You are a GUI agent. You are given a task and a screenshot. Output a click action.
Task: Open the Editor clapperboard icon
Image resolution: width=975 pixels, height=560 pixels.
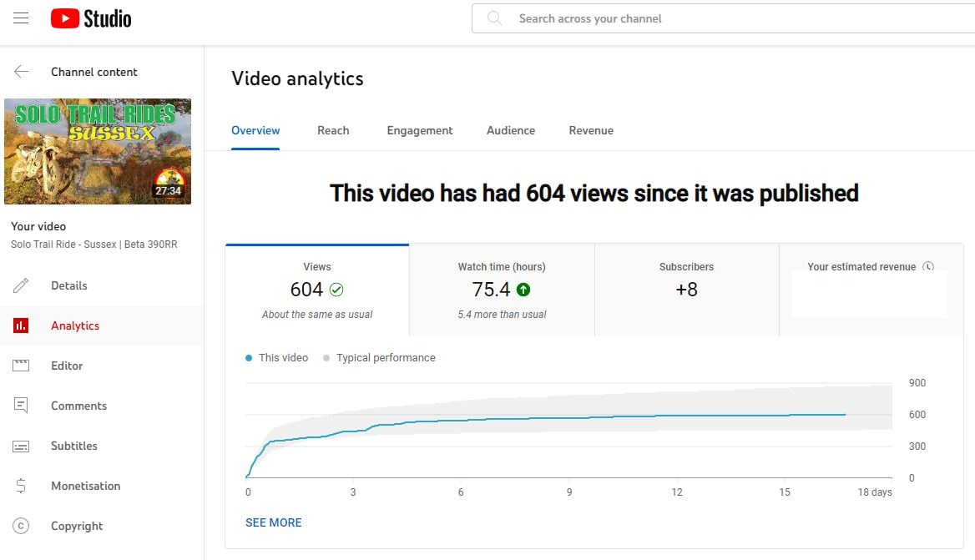click(x=21, y=366)
